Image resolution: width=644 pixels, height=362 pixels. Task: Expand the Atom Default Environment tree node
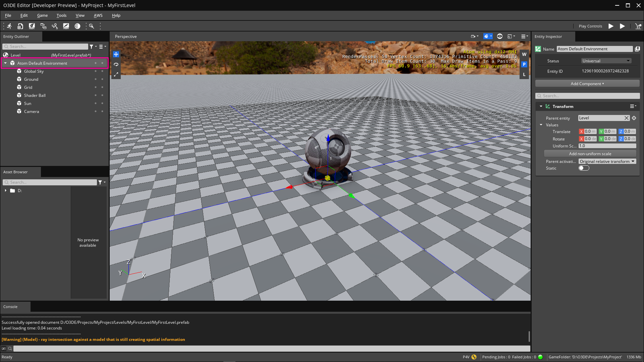click(4, 63)
